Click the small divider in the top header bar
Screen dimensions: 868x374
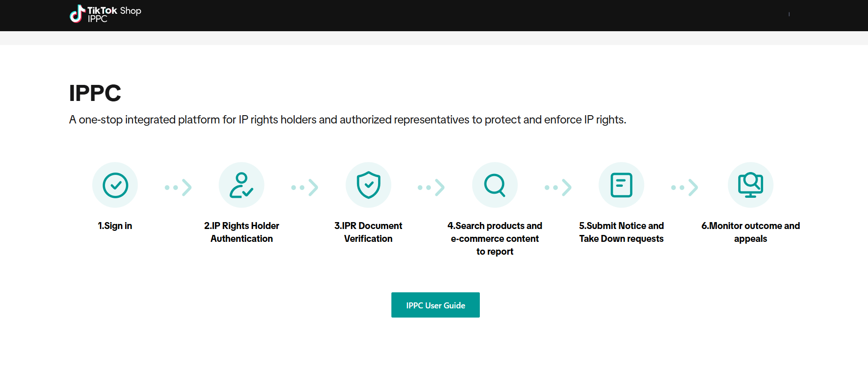point(789,15)
